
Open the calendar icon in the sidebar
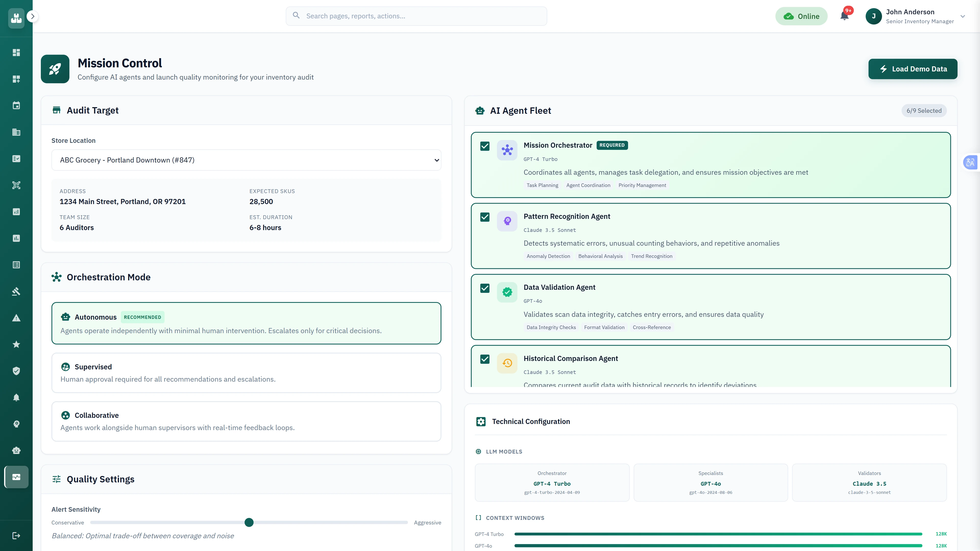16,105
